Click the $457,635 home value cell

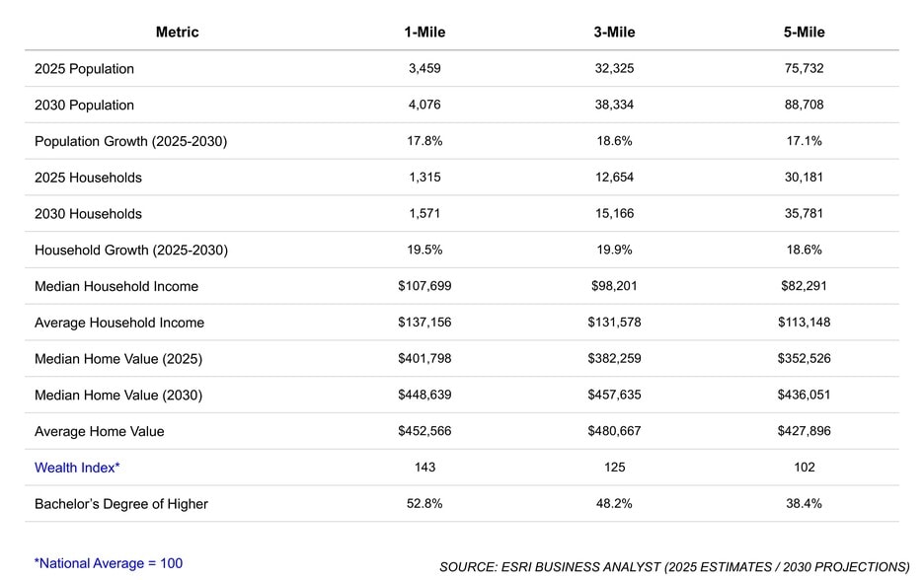(x=614, y=395)
